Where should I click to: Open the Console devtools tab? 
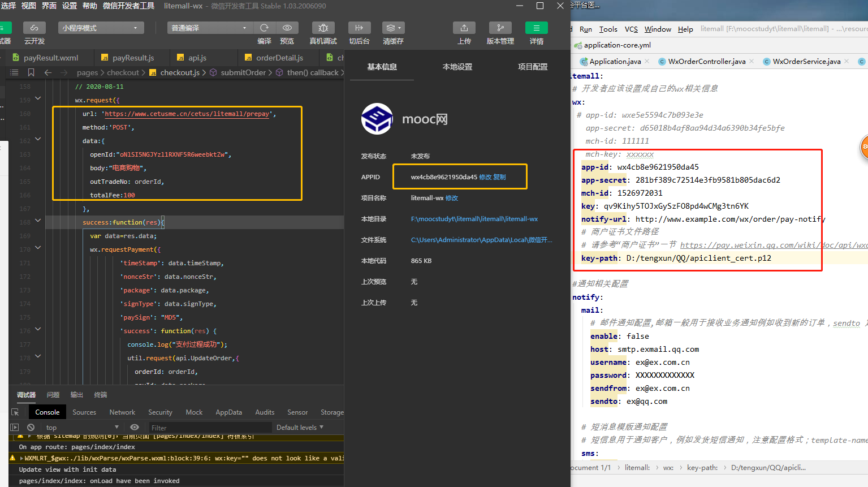point(47,412)
